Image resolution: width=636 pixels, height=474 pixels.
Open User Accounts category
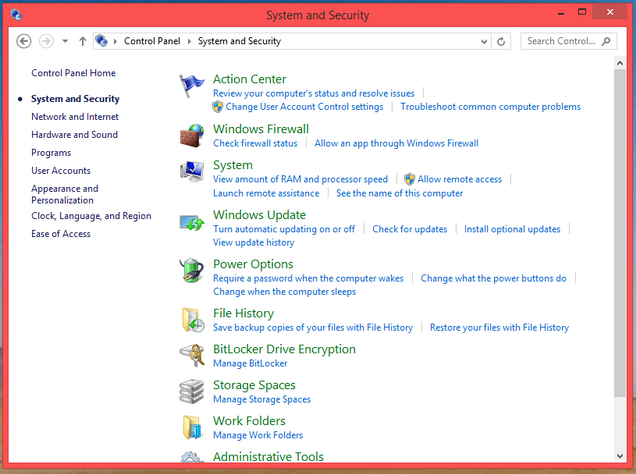61,171
